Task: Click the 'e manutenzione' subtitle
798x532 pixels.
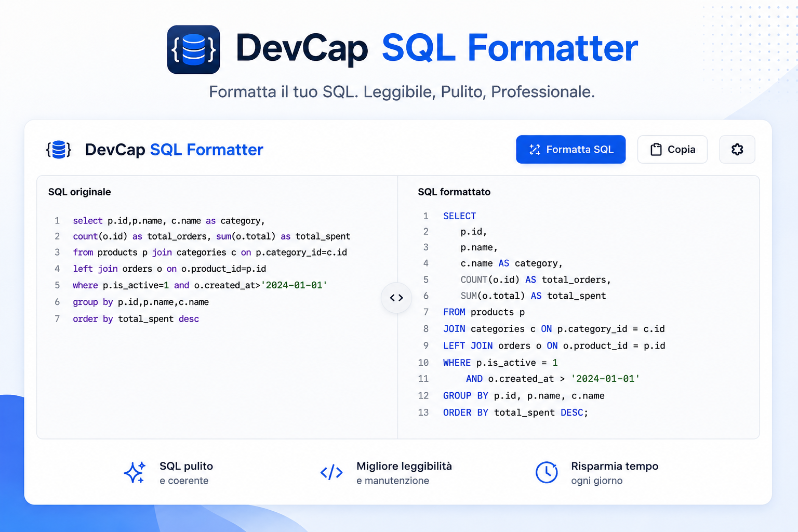Action: pos(393,481)
